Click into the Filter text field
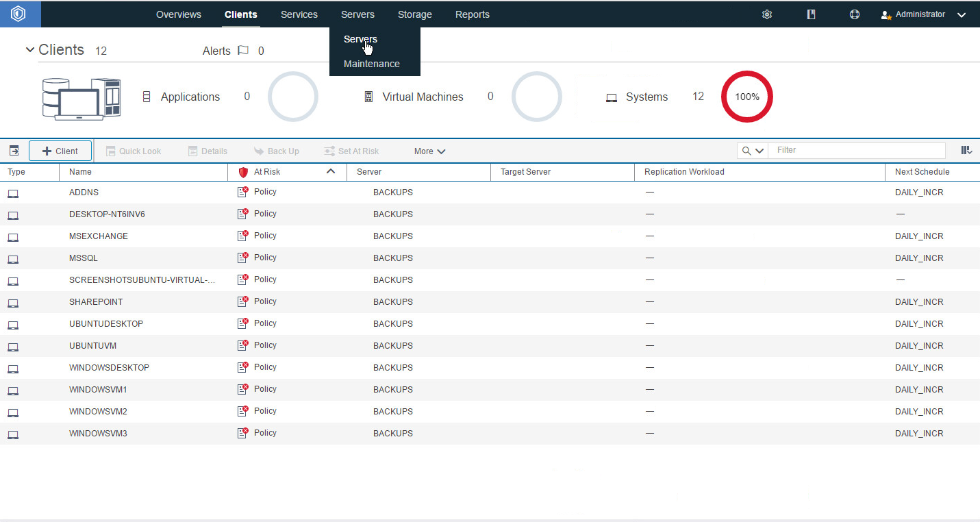The height and width of the screenshot is (522, 980). coord(856,150)
